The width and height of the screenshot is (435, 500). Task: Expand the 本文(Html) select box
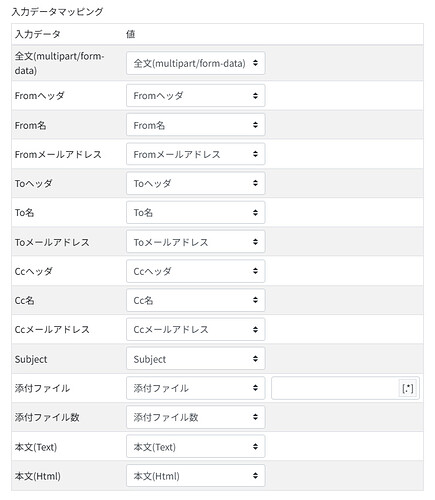196,476
